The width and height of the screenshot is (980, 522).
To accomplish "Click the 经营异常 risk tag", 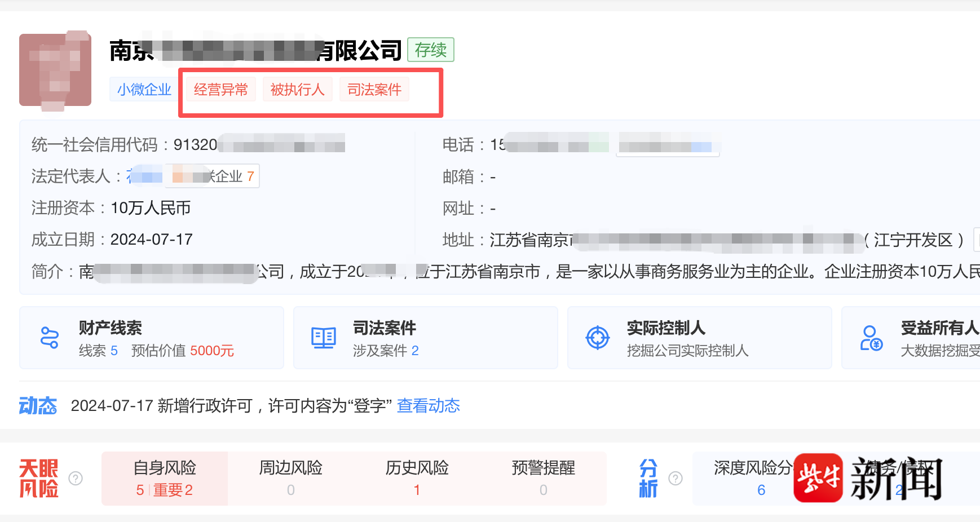I will 220,90.
